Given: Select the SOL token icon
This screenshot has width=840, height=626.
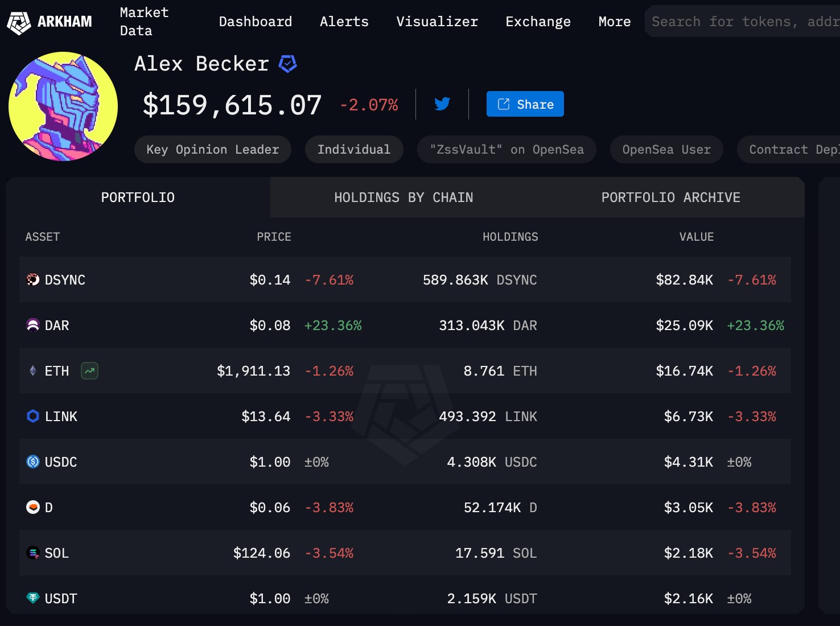Looking at the screenshot, I should (31, 553).
